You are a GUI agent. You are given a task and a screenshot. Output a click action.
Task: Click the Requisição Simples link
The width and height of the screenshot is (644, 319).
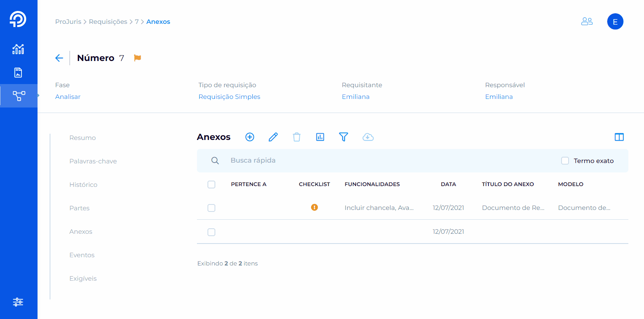[229, 97]
